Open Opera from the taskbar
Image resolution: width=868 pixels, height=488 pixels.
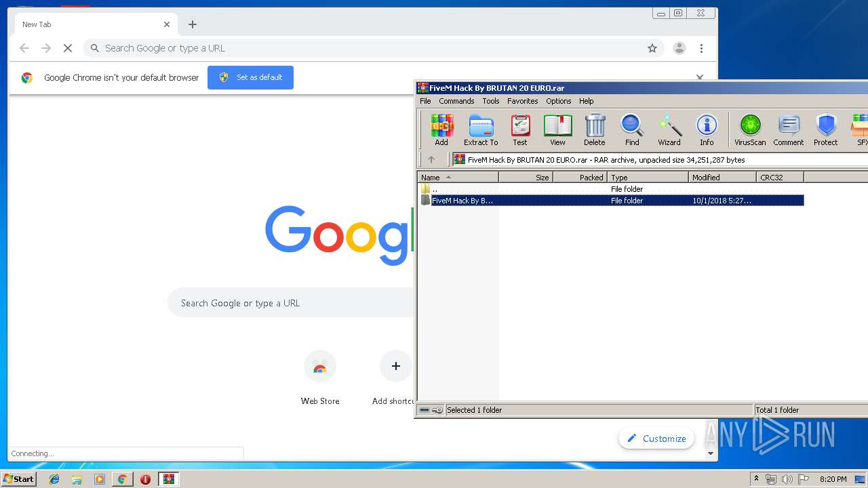tap(145, 479)
